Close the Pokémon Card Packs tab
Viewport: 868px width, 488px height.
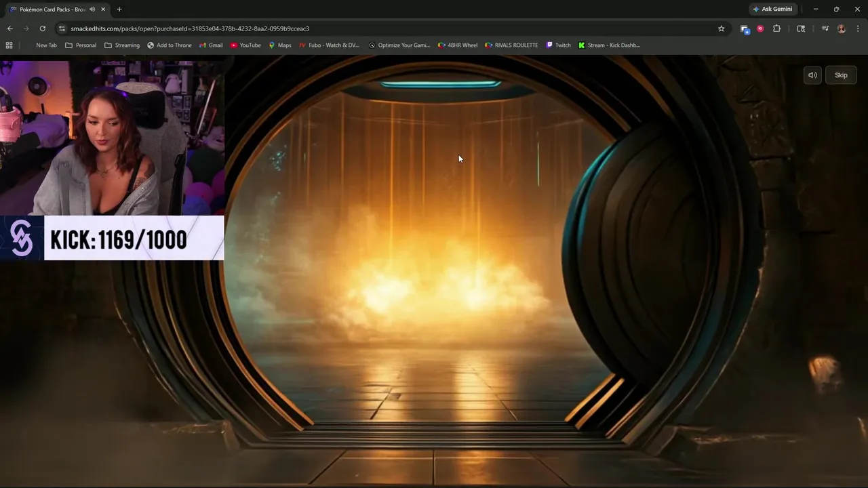pos(103,9)
